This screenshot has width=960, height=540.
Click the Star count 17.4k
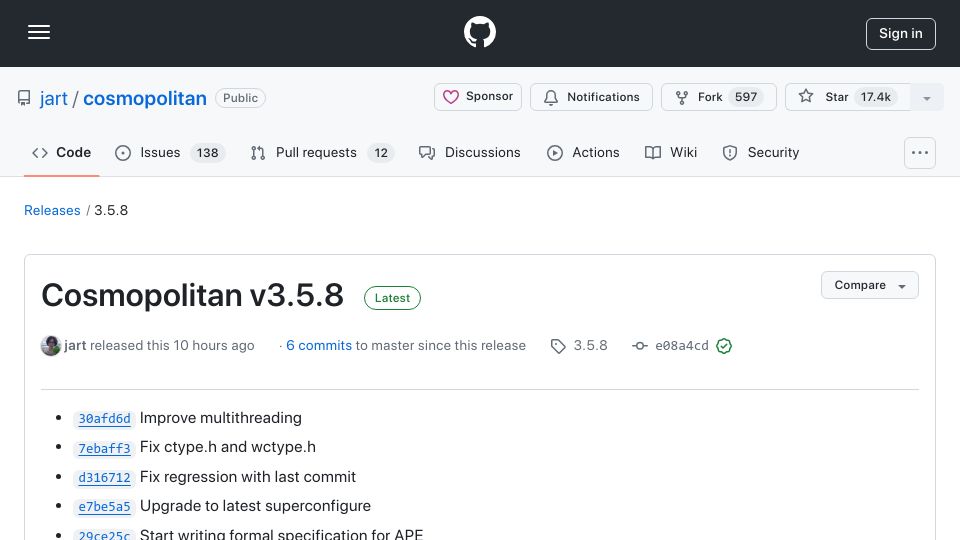876,97
